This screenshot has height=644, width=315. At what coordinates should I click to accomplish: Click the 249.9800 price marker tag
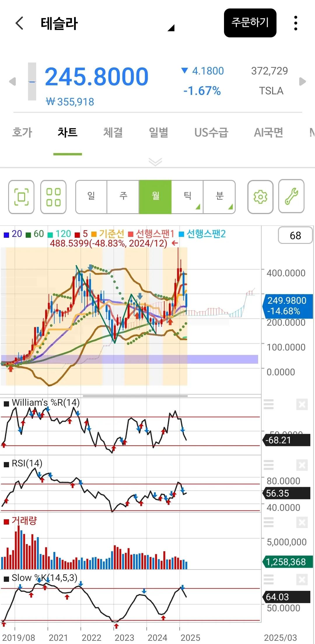[288, 306]
